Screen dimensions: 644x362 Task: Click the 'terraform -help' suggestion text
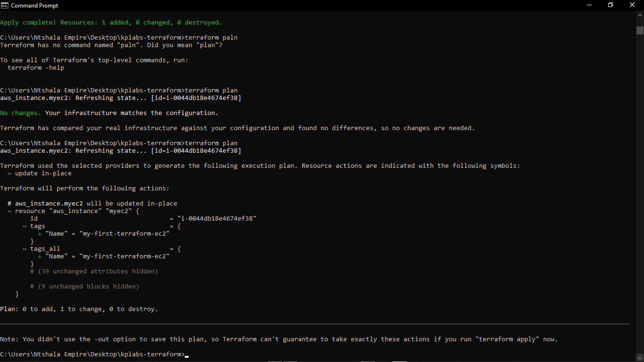(x=35, y=67)
